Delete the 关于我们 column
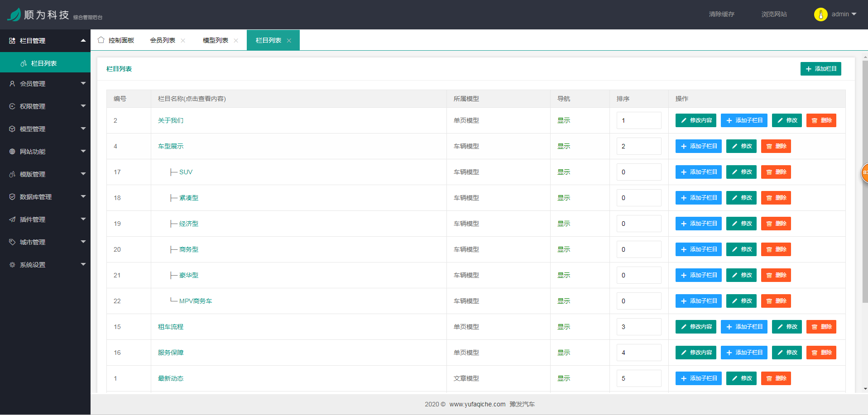 click(x=821, y=120)
